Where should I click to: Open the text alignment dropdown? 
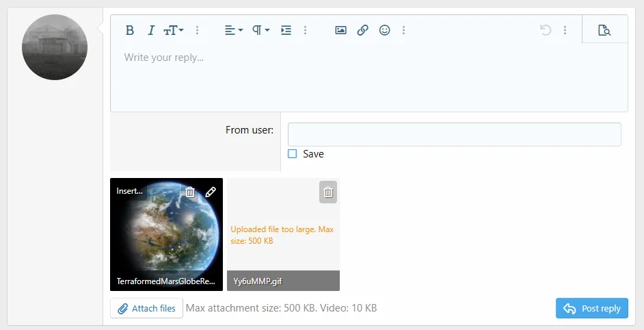coord(234,30)
